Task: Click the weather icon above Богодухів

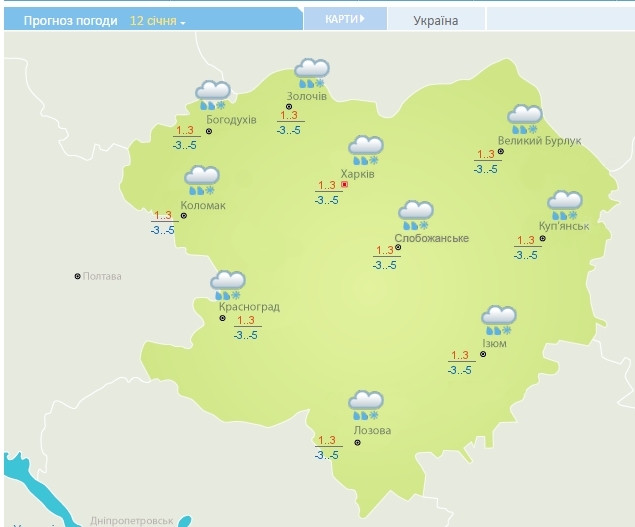Action: 212,95
